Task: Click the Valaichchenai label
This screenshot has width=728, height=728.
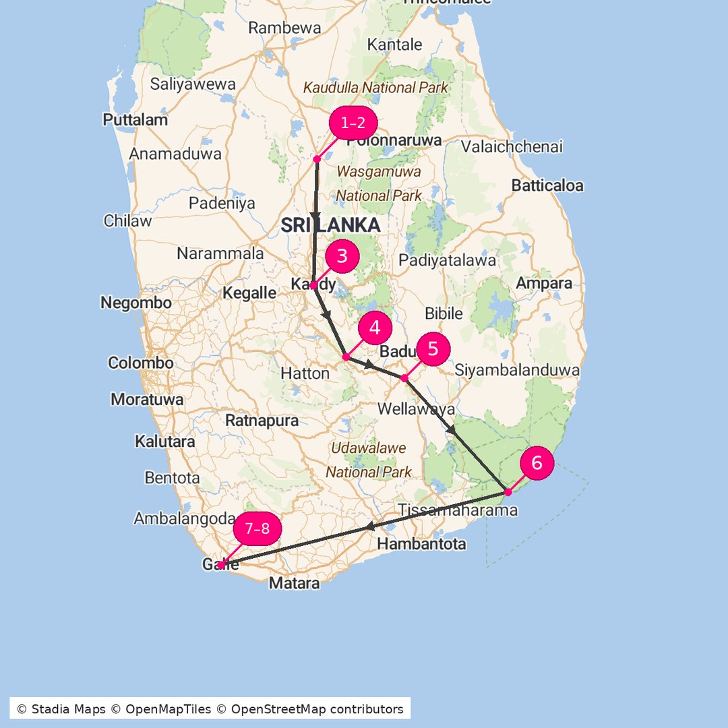Action: pyautogui.click(x=512, y=147)
